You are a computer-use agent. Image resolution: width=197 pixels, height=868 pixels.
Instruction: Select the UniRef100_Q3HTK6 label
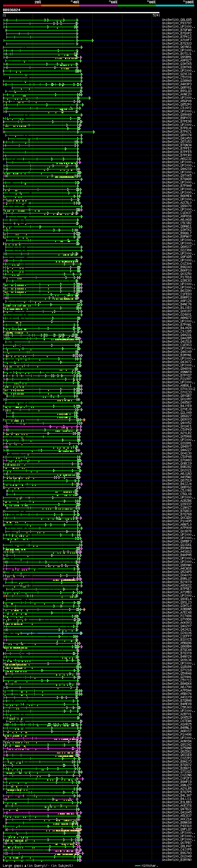click(x=177, y=67)
